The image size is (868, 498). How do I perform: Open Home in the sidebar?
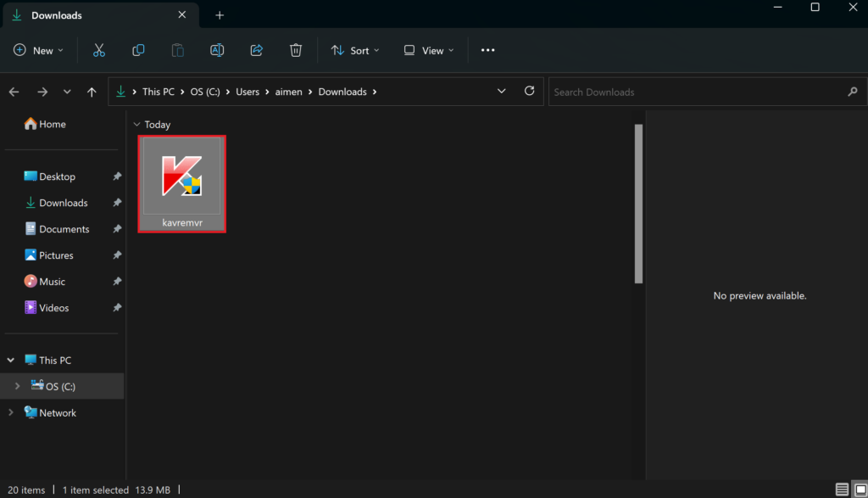coord(45,124)
